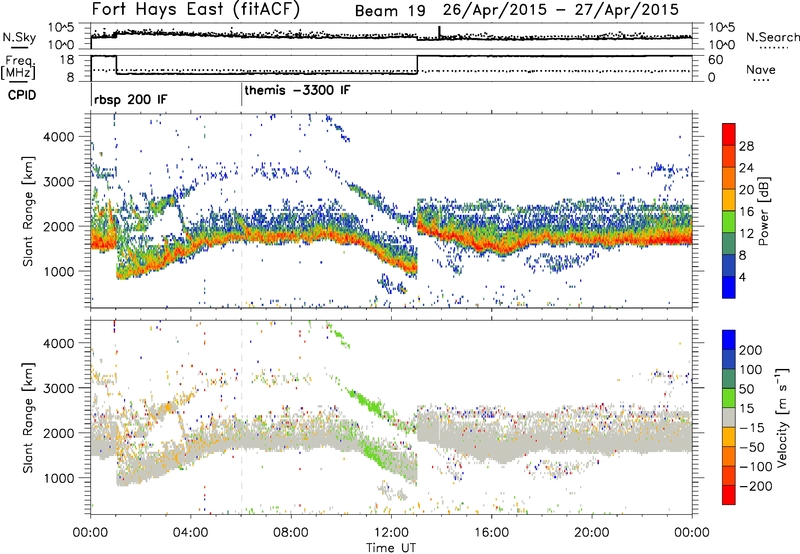Click the 'Nave' legend label
The height and width of the screenshot is (554, 800).
coord(760,69)
